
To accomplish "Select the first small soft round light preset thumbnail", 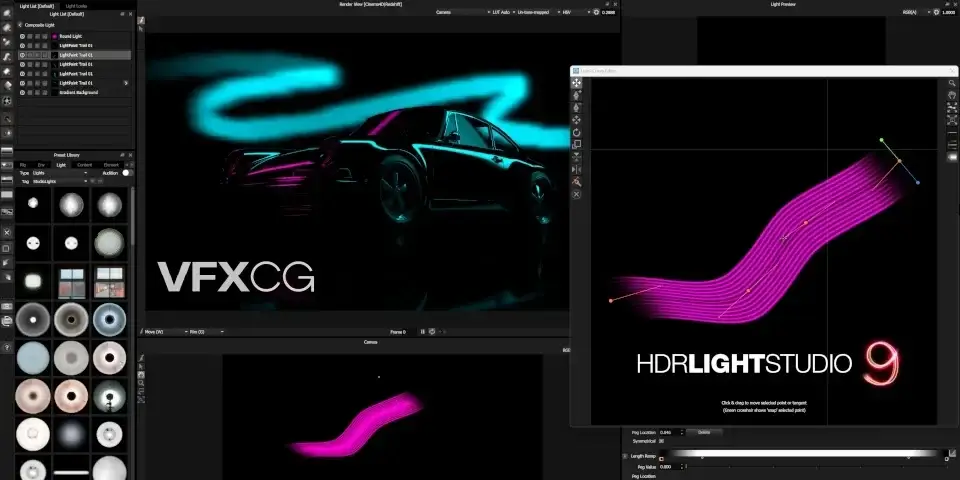I will coord(33,204).
